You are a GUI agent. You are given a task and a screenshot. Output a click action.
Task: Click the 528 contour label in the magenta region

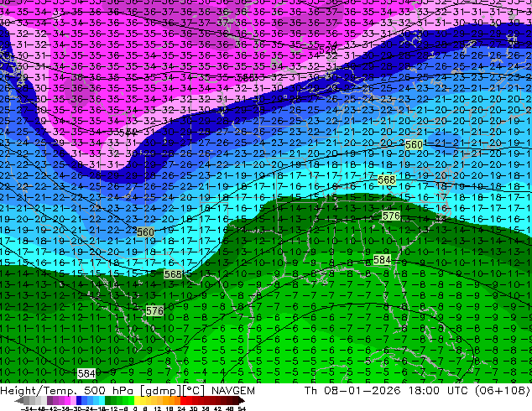(327, 49)
